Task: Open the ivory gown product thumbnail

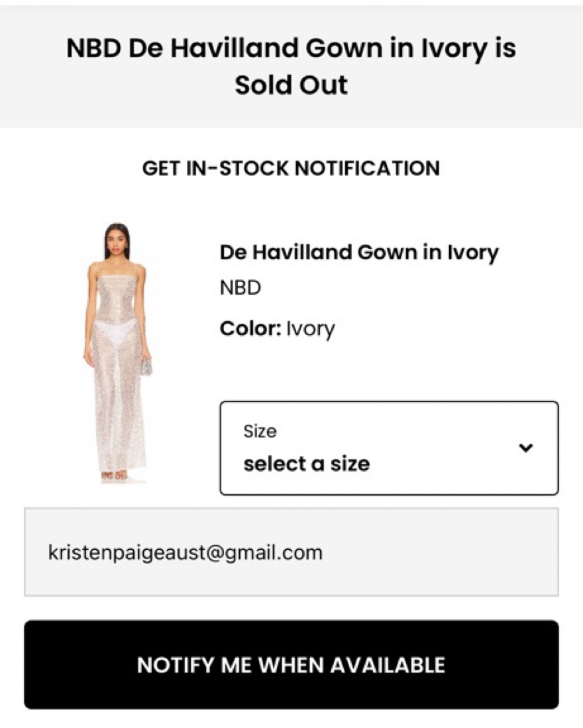Action: click(x=118, y=351)
